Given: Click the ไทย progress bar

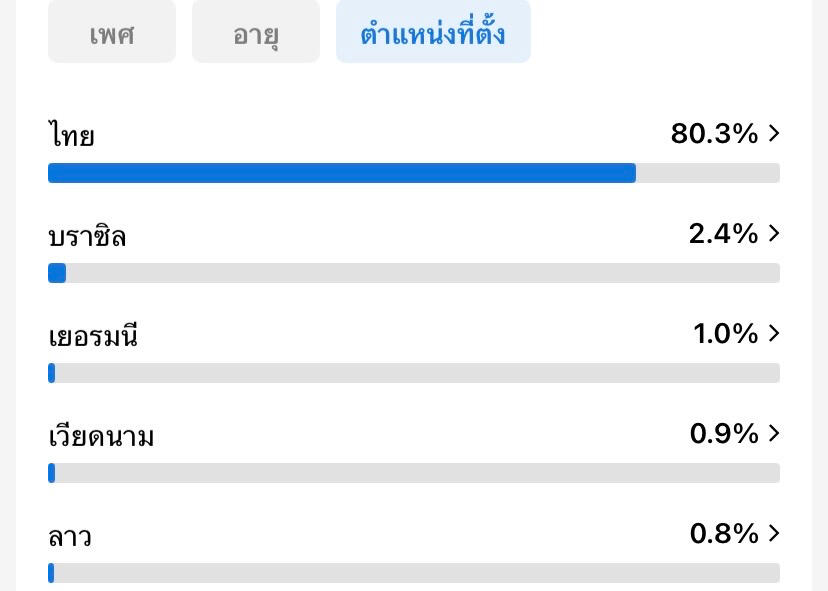Looking at the screenshot, I should point(414,173).
